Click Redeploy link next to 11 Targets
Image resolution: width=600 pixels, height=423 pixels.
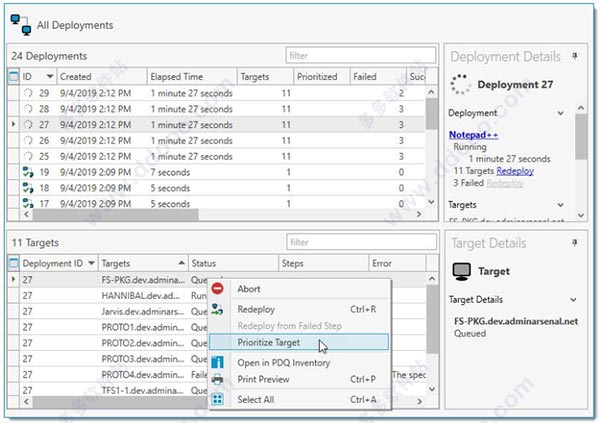click(515, 171)
